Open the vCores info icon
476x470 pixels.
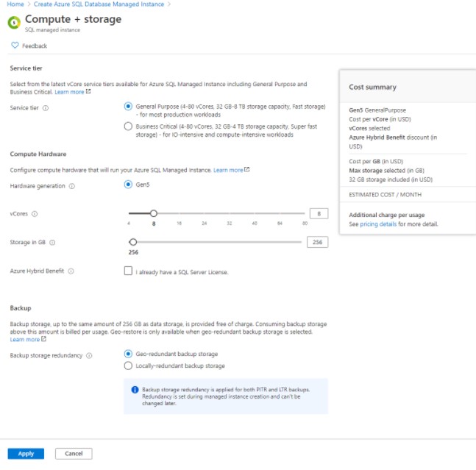tap(35, 214)
